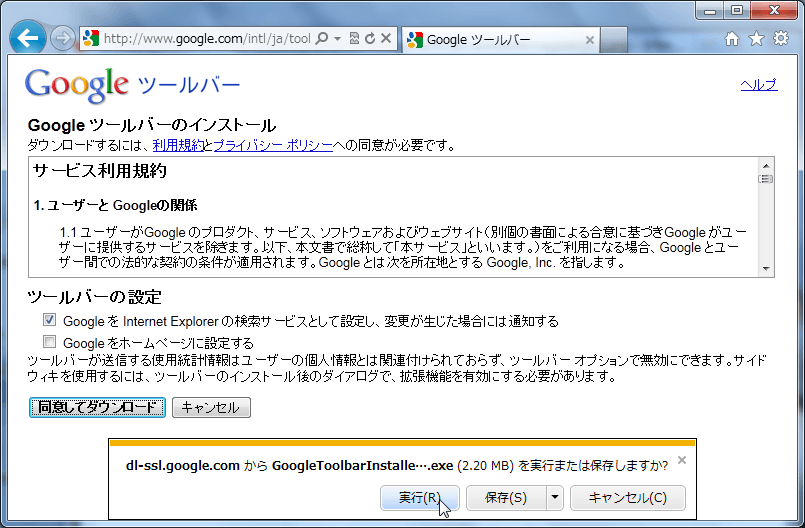Click 保存(S) to save the file
This screenshot has height=528, width=805.
click(506, 498)
